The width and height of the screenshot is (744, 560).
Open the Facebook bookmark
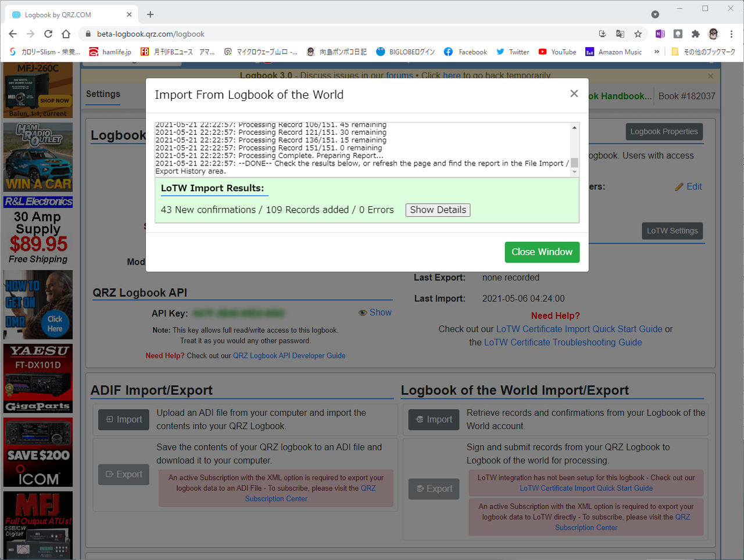tap(466, 52)
